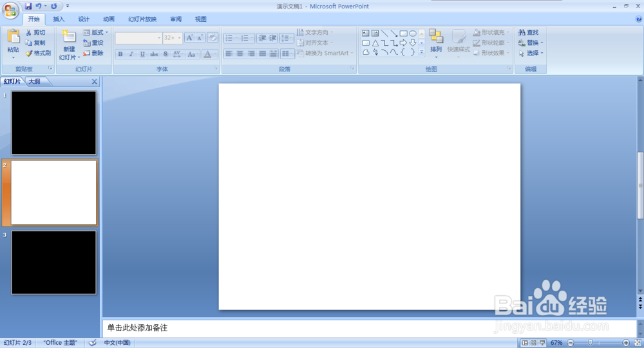Toggle text shadow

166,54
